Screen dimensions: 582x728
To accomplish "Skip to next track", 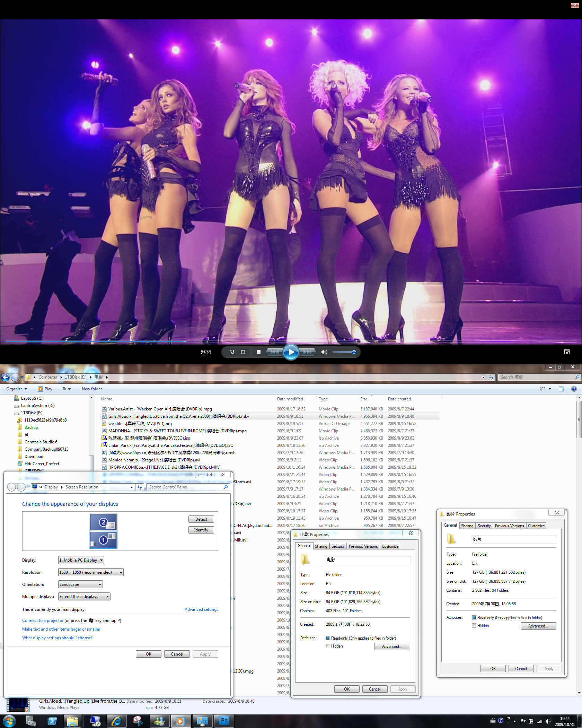I will coord(307,352).
